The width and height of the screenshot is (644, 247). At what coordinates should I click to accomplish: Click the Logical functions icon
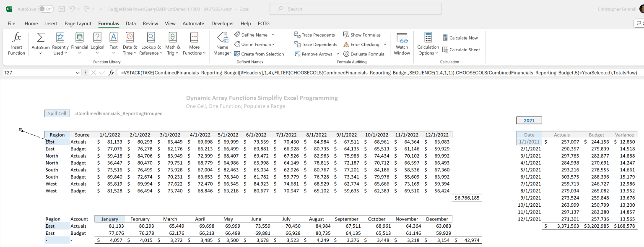(x=97, y=43)
